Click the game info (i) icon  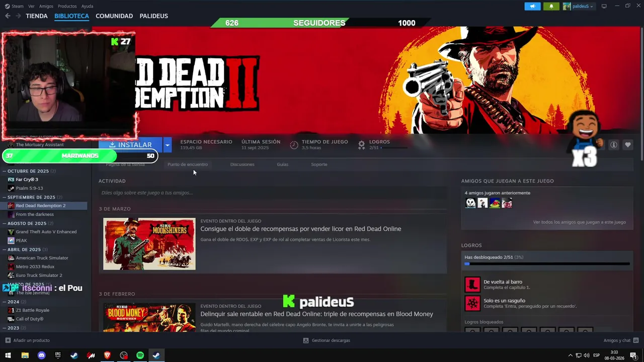[x=614, y=145]
